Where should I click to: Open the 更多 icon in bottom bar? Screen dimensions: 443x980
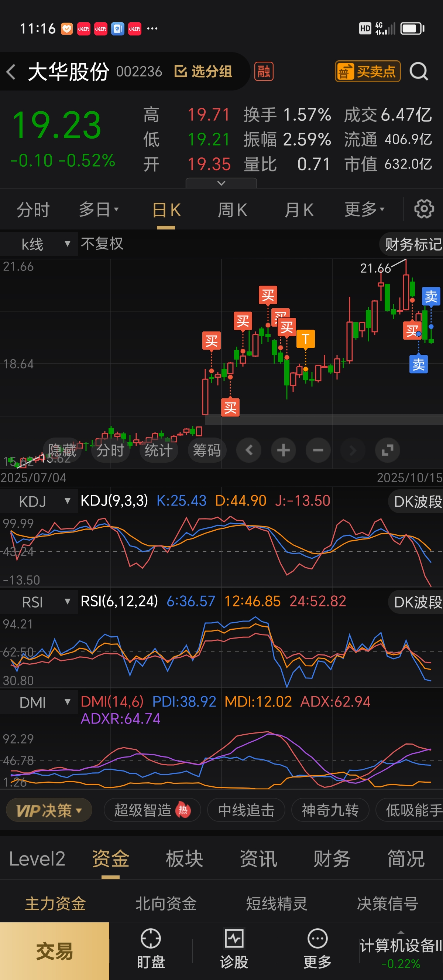(x=317, y=949)
